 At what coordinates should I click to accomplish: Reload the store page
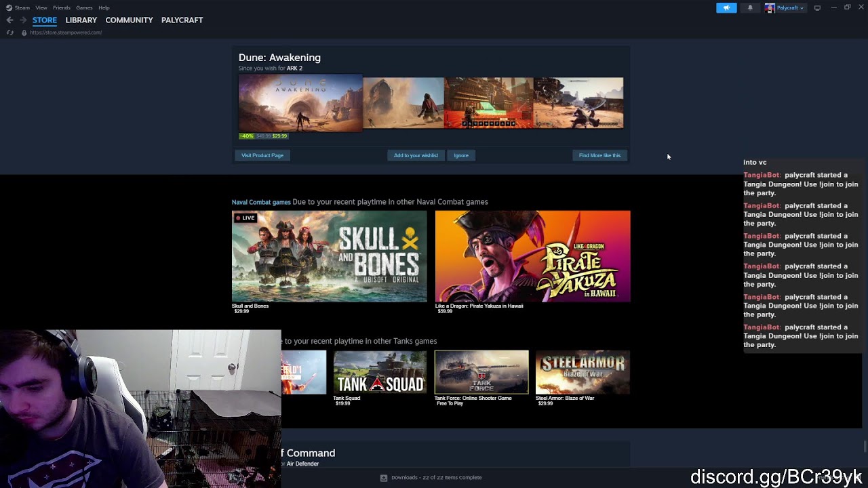pyautogui.click(x=9, y=33)
